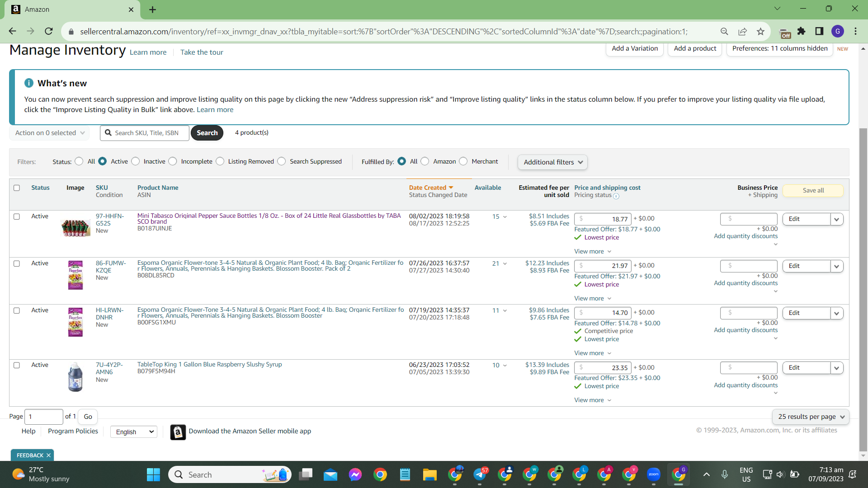Image resolution: width=868 pixels, height=488 pixels.
Task: Click Edit for SKU 86-FUMW-KZQE
Action: pos(807,266)
